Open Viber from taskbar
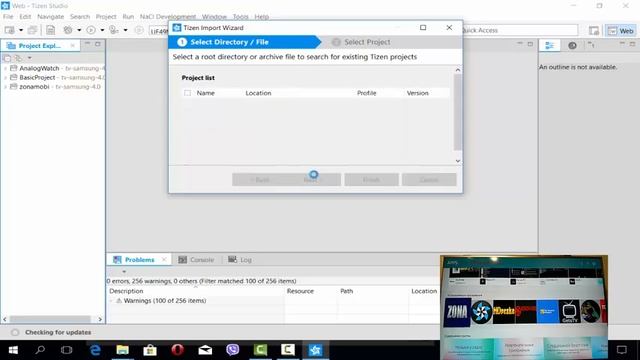Viewport: 640px width, 360px height. point(233,350)
